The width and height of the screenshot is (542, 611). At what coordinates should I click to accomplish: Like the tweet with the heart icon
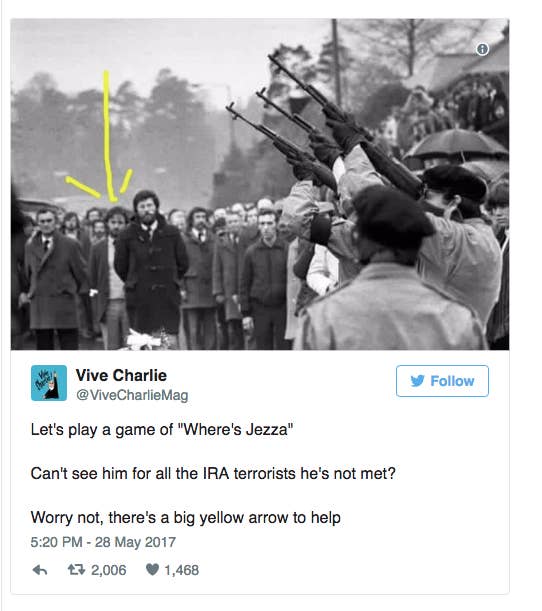(x=152, y=570)
